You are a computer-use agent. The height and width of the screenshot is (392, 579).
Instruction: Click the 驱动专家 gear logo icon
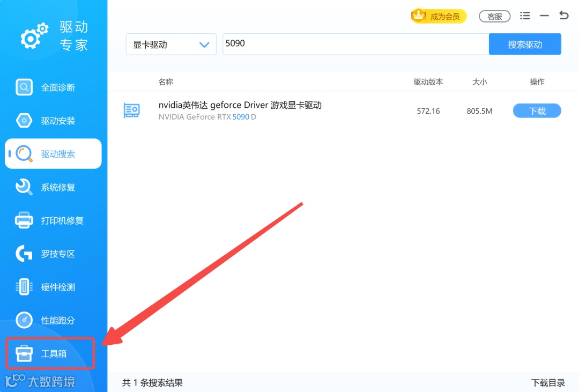tap(34, 36)
